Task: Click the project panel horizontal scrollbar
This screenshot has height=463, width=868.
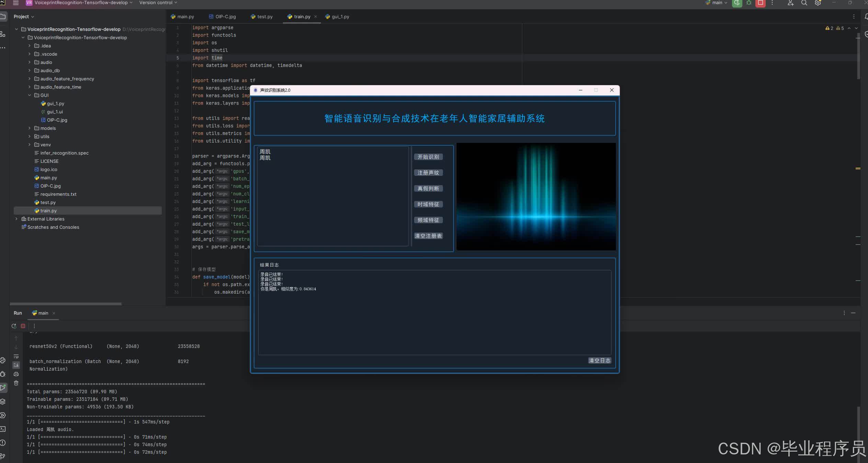Action: coord(66,304)
